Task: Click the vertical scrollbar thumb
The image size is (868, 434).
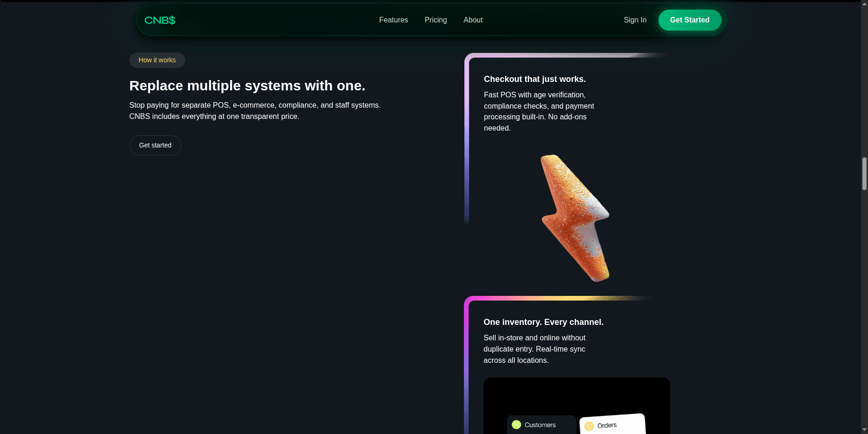Action: (864, 174)
